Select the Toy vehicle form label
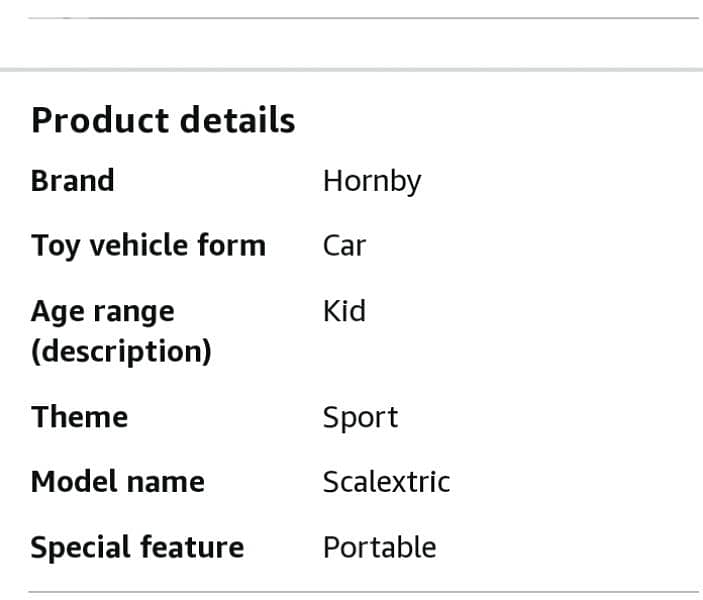 [x=148, y=246]
